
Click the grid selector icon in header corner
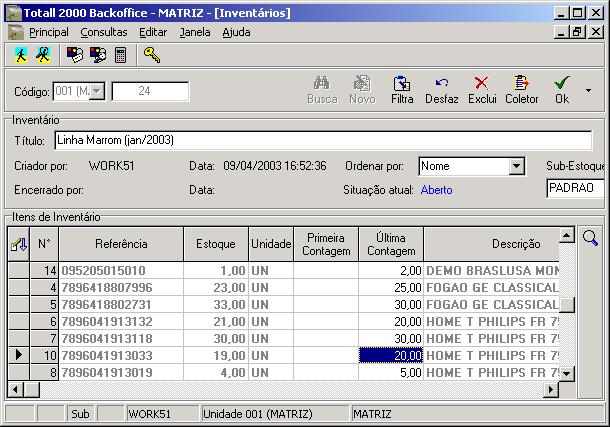(18, 243)
